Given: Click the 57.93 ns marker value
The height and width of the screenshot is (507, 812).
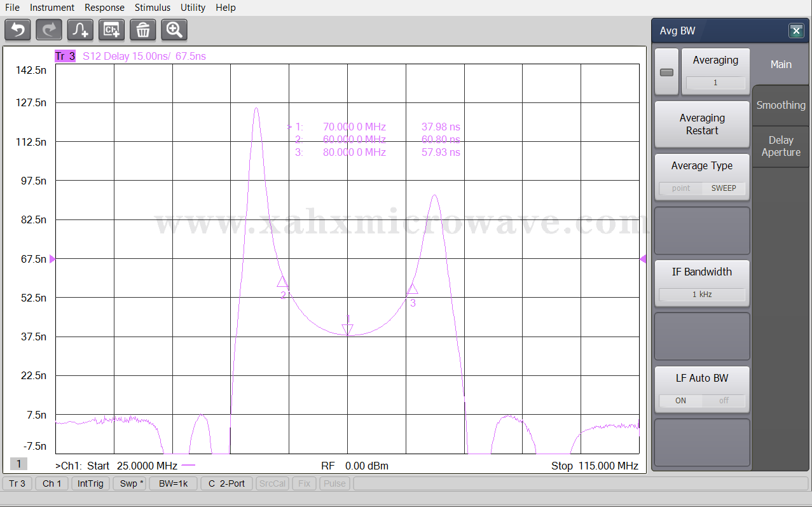Looking at the screenshot, I should pyautogui.click(x=441, y=152).
